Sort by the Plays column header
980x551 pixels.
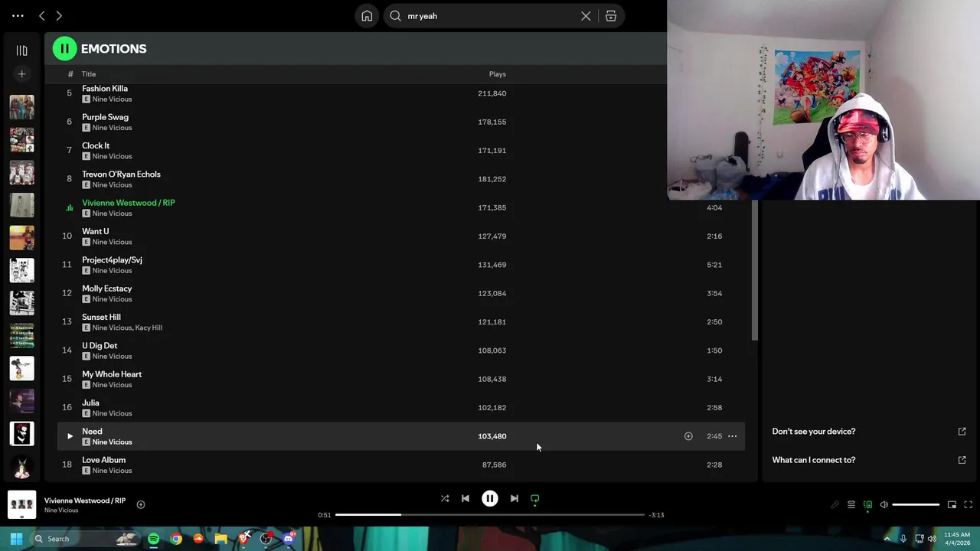click(498, 74)
